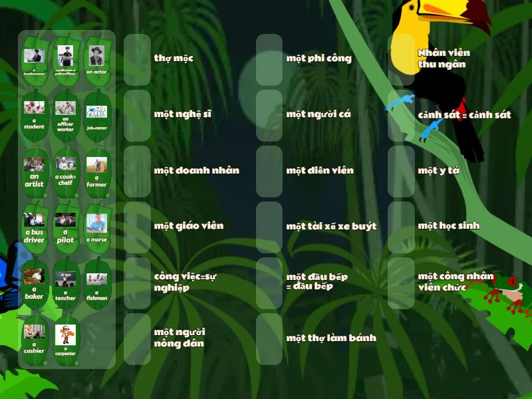Select the 'a cashier' leaf tile

[x=34, y=339]
